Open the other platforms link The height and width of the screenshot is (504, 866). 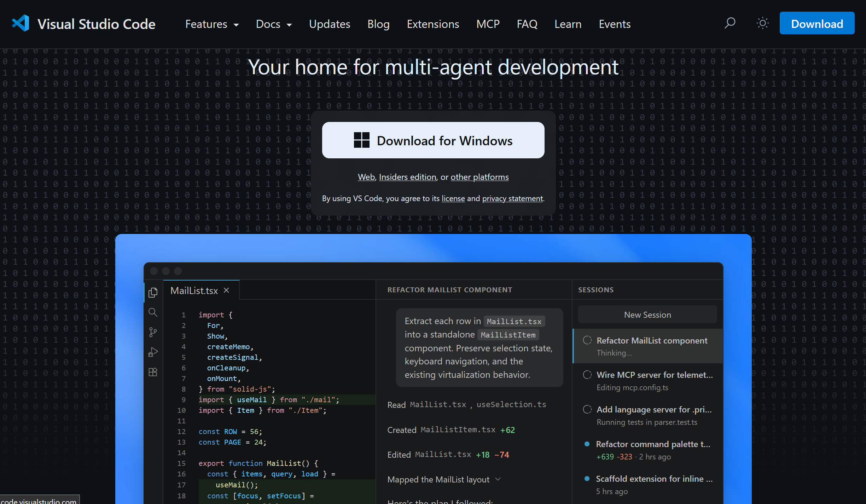[480, 177]
